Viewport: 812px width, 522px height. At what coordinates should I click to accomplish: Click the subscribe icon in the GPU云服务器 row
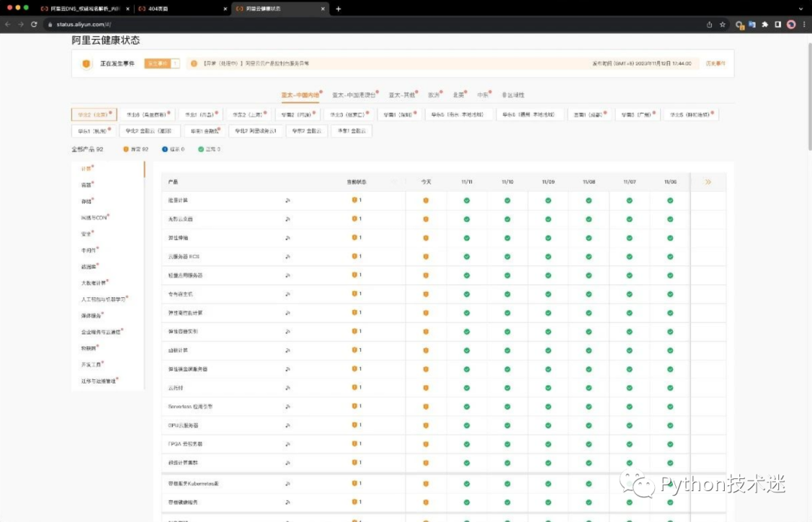[287, 426]
